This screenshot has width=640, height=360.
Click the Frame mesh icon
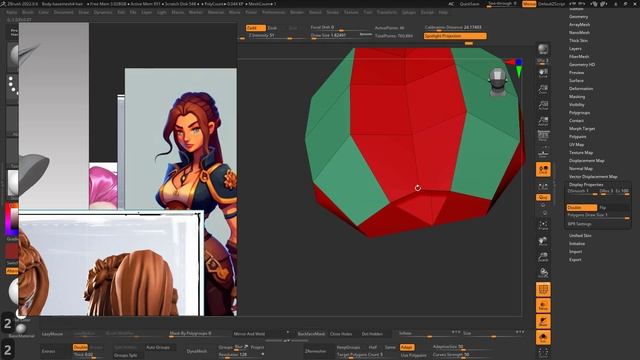coord(543,225)
